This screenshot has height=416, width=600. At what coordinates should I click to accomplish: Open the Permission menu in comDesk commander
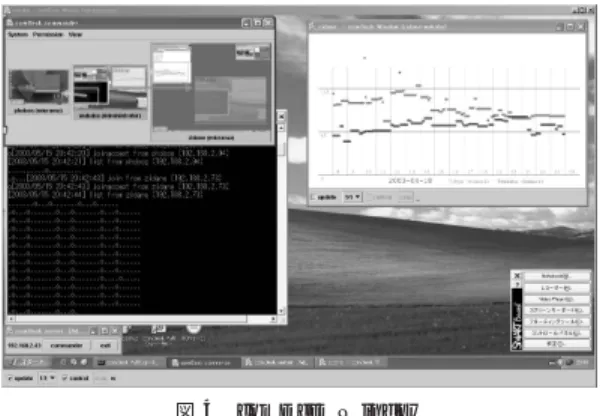[48, 34]
